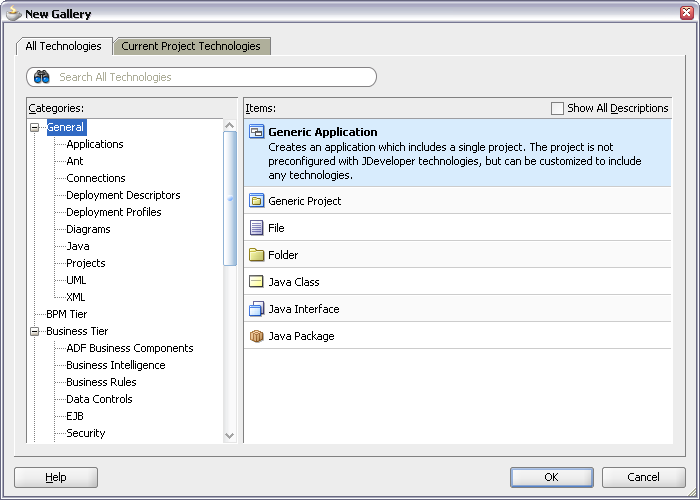Collapse the Business Tier category node
The width and height of the screenshot is (700, 500).
[35, 331]
